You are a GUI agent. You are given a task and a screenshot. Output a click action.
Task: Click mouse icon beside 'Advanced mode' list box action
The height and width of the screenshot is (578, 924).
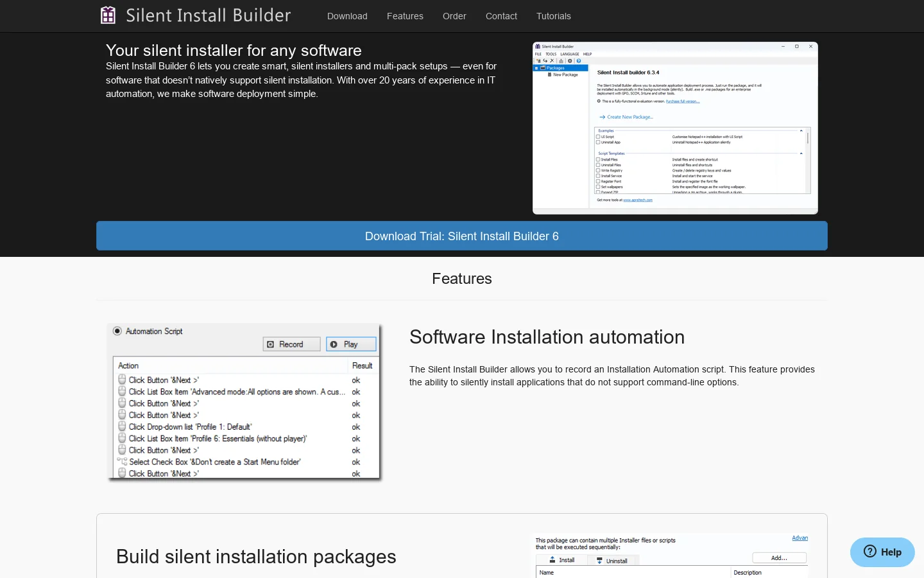pyautogui.click(x=122, y=391)
